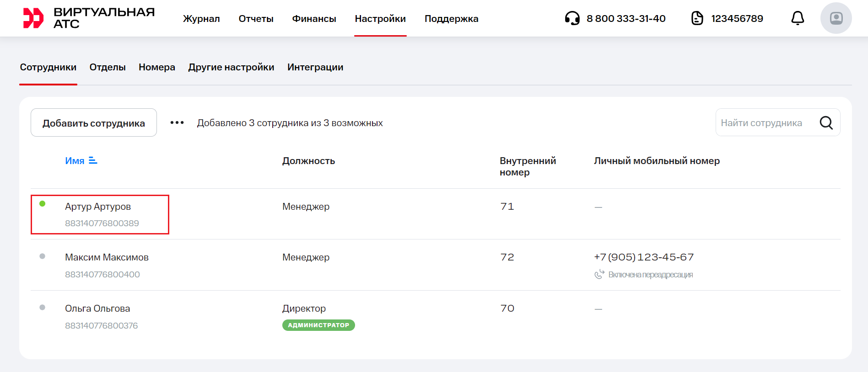
Task: Switch to the Отделы tab
Action: coord(108,67)
